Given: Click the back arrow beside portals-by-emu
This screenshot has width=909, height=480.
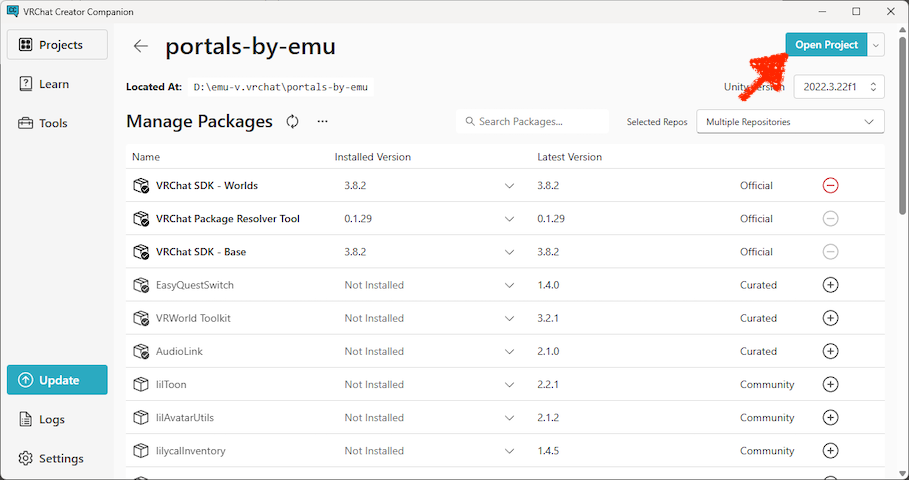Looking at the screenshot, I should click(141, 46).
